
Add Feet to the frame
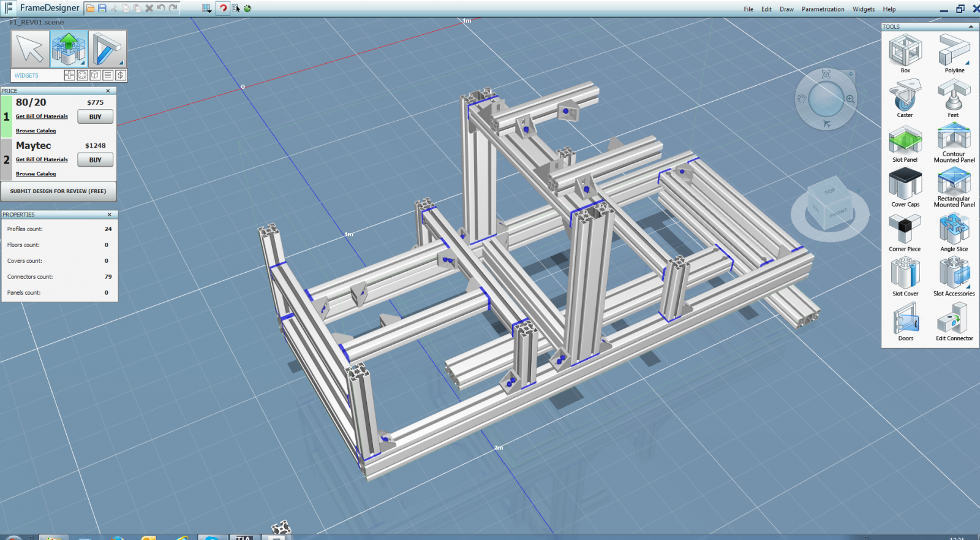coord(954,99)
